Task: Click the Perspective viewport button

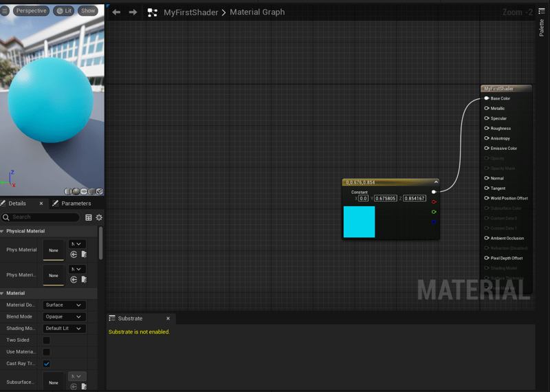Action: [x=31, y=11]
